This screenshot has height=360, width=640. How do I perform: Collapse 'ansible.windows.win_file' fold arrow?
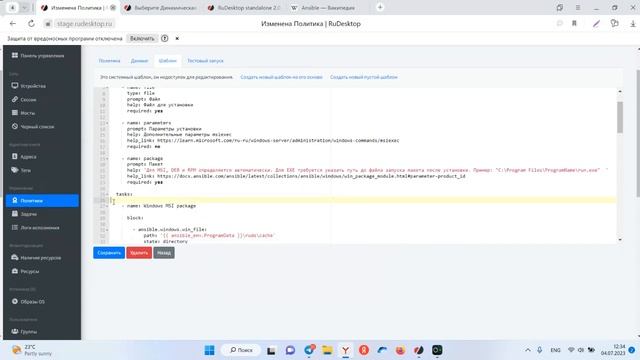(x=107, y=230)
